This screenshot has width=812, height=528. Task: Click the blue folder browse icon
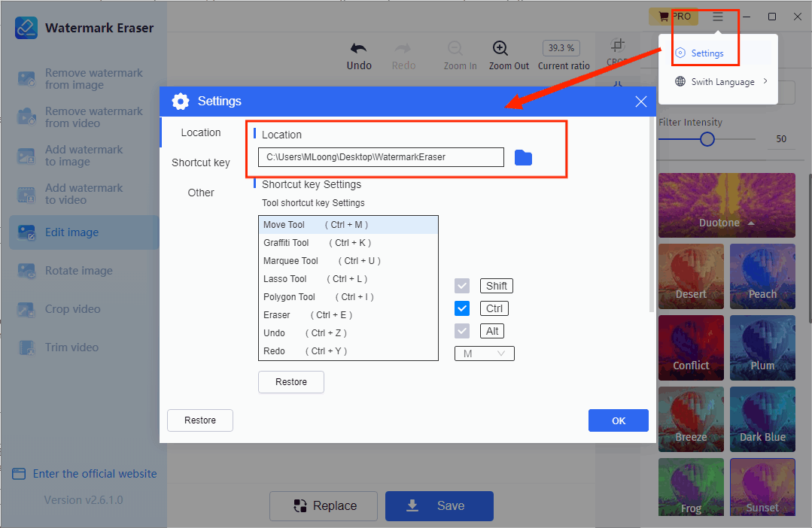[x=523, y=157]
